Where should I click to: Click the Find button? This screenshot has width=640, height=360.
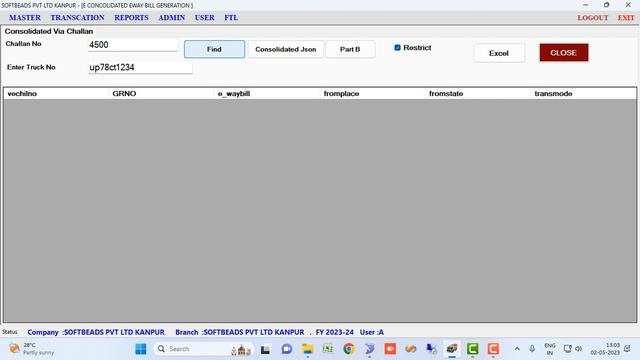coord(214,49)
